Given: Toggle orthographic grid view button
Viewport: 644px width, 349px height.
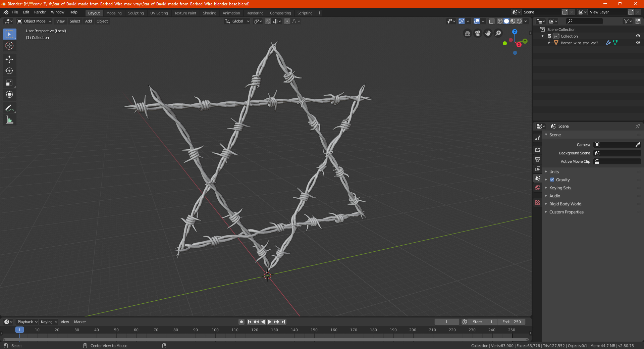Looking at the screenshot, I should point(467,33).
